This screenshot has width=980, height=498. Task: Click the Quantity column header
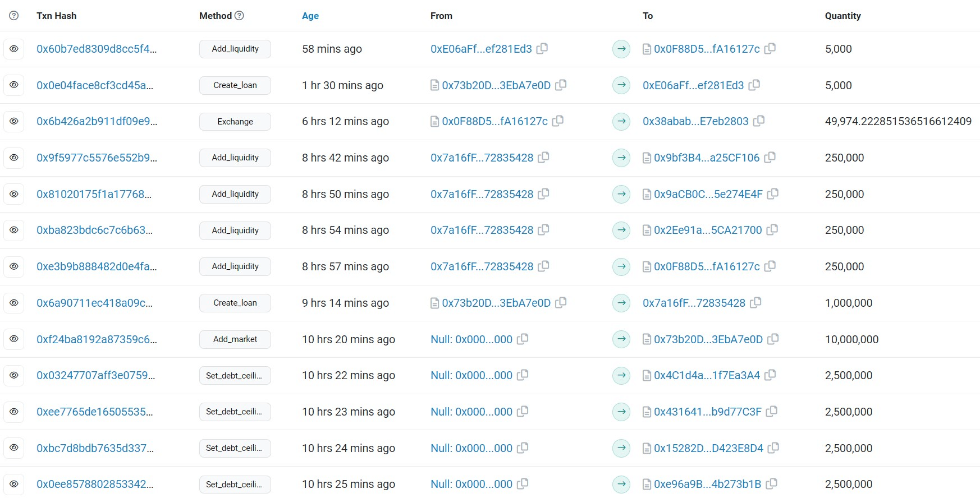pyautogui.click(x=842, y=16)
